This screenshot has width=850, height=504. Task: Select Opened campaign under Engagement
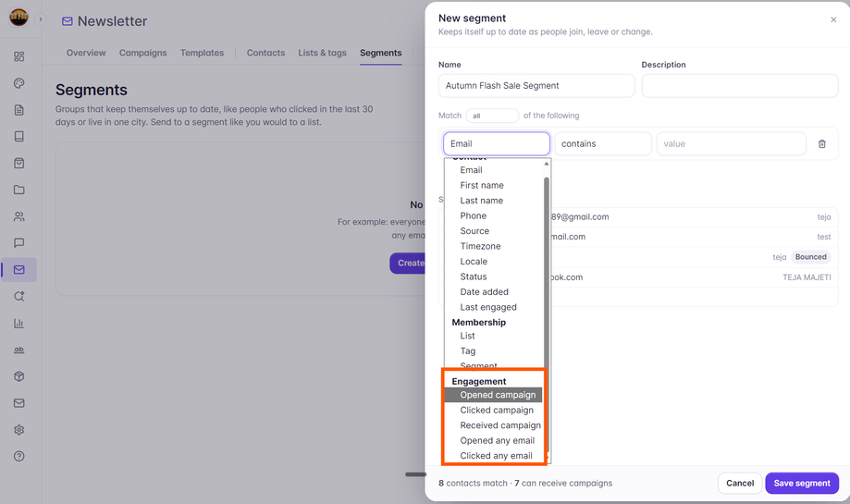493,395
